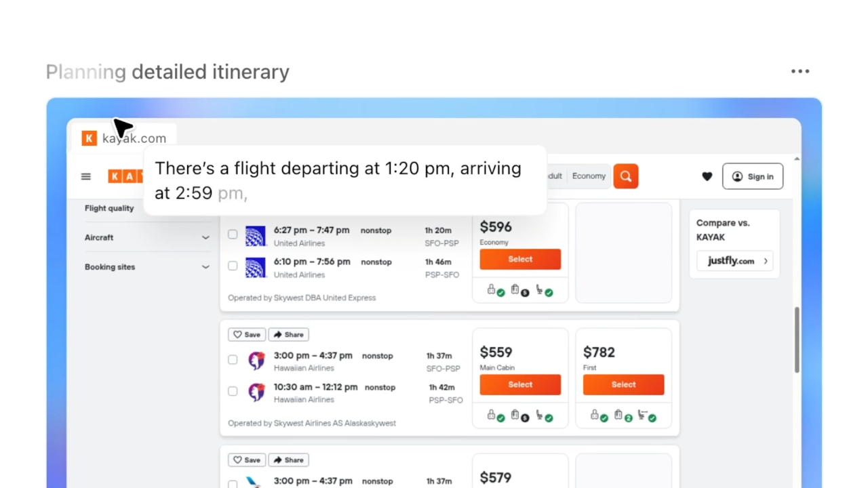The width and height of the screenshot is (868, 488).
Task: Open the hamburger navigation menu
Action: pos(86,176)
